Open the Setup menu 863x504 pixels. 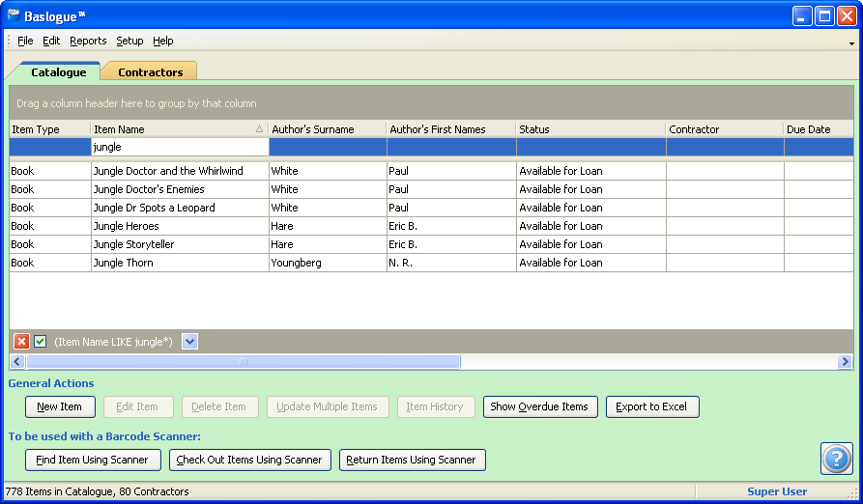(x=129, y=41)
